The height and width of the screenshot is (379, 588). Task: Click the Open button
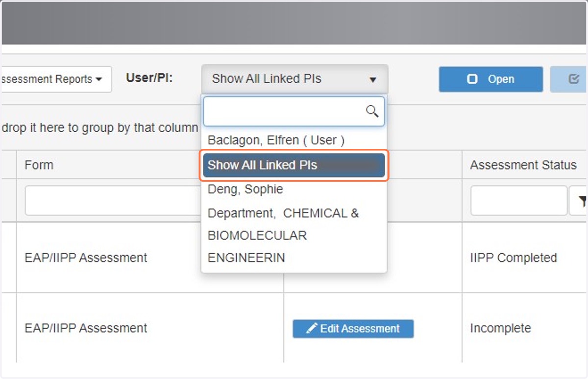491,79
